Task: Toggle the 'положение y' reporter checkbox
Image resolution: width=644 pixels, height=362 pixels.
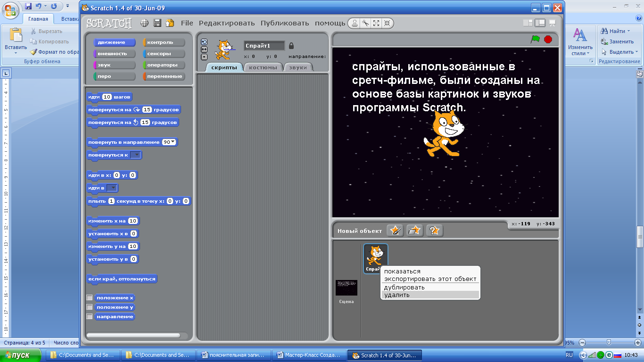Action: [90, 307]
